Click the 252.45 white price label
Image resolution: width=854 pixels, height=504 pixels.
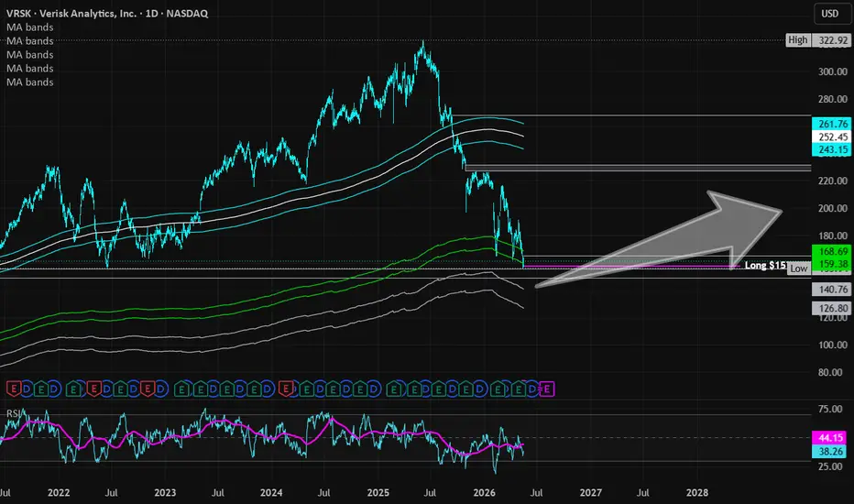832,137
